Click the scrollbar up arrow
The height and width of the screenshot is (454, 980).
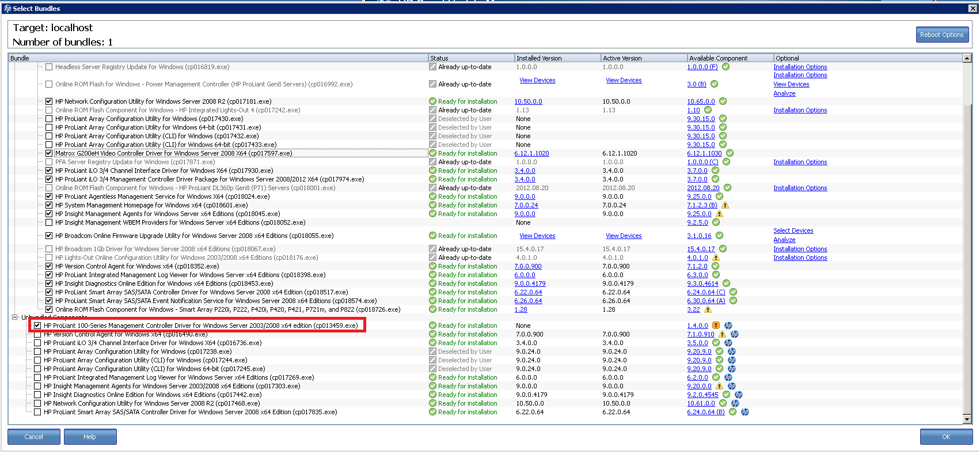click(967, 58)
